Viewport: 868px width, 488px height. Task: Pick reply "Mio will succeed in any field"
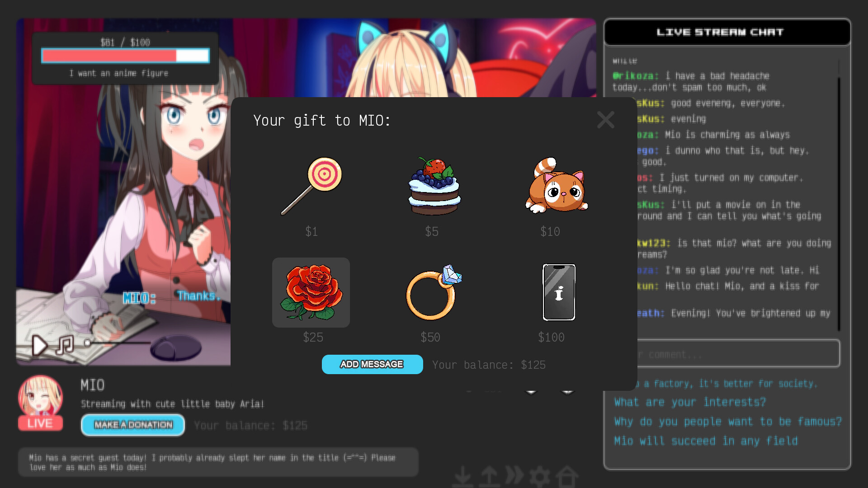(706, 441)
